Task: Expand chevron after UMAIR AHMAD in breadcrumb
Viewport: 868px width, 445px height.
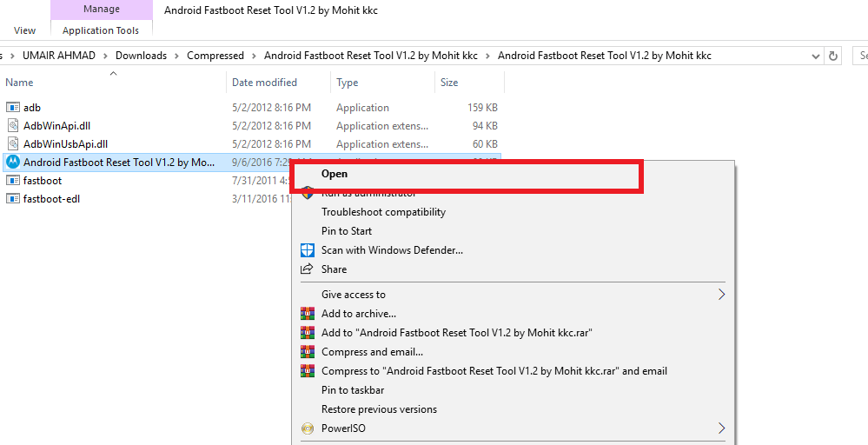Action: click(105, 56)
